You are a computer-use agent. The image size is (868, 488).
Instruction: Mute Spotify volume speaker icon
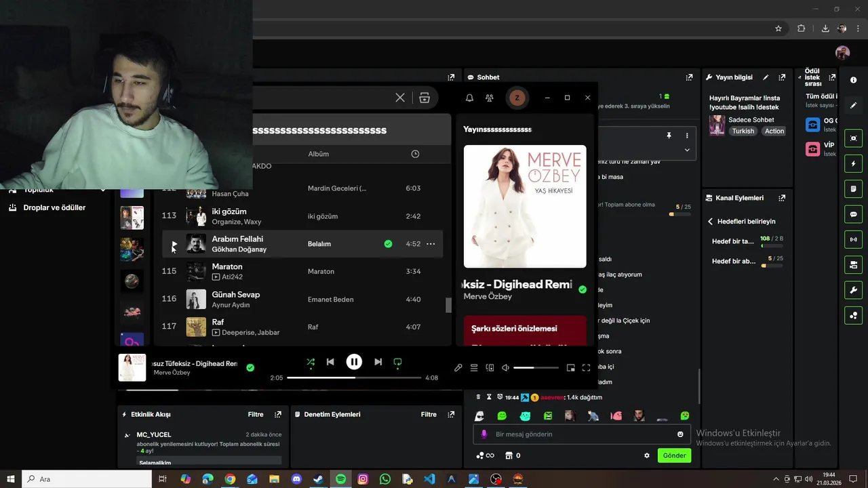click(x=505, y=368)
